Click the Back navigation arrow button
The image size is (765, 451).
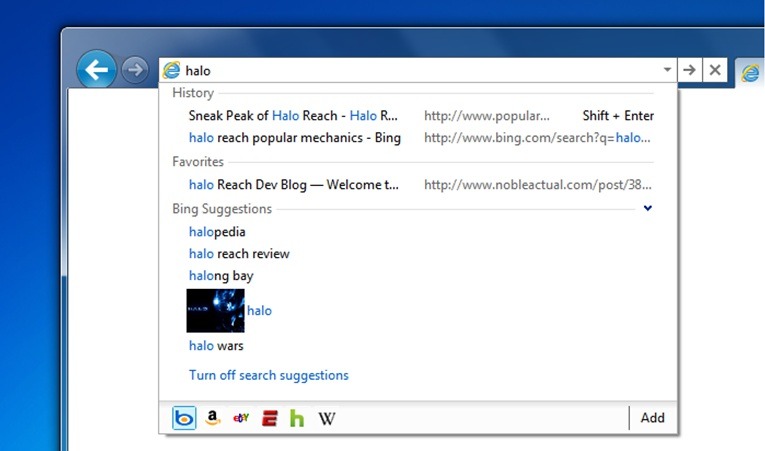[97, 70]
